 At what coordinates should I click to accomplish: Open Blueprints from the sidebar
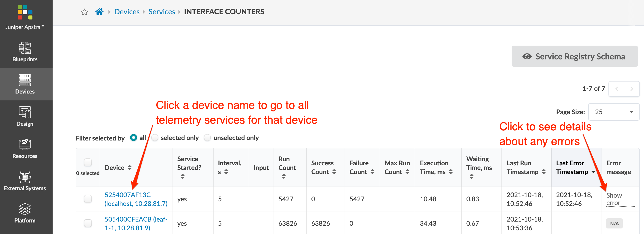click(25, 52)
